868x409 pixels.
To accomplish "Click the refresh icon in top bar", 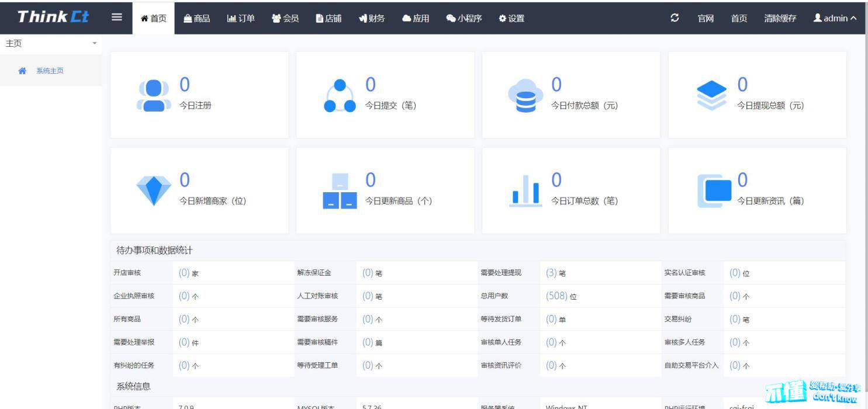I will 675,18.
